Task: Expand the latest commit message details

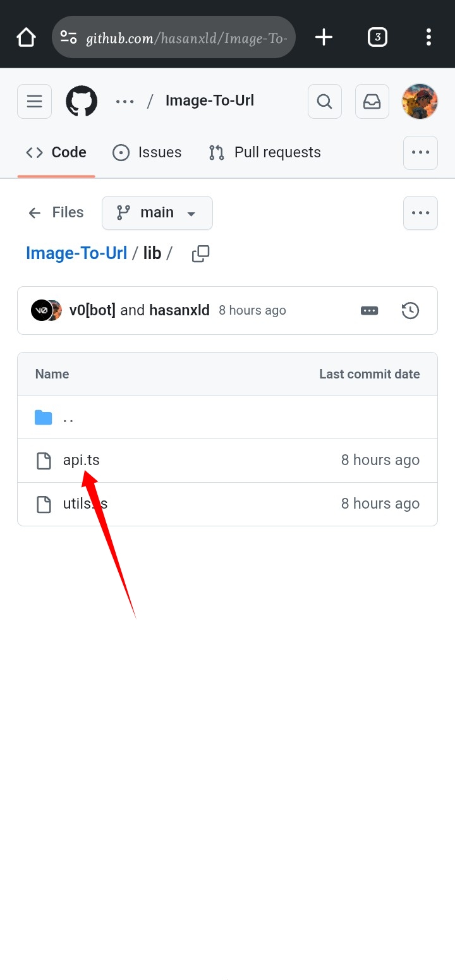Action: pyautogui.click(x=369, y=310)
